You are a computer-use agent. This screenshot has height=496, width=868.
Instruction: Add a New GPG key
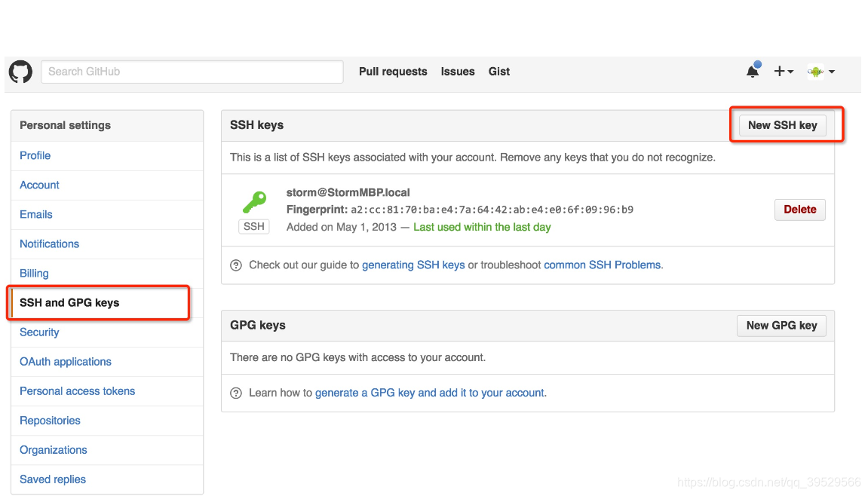pos(781,326)
